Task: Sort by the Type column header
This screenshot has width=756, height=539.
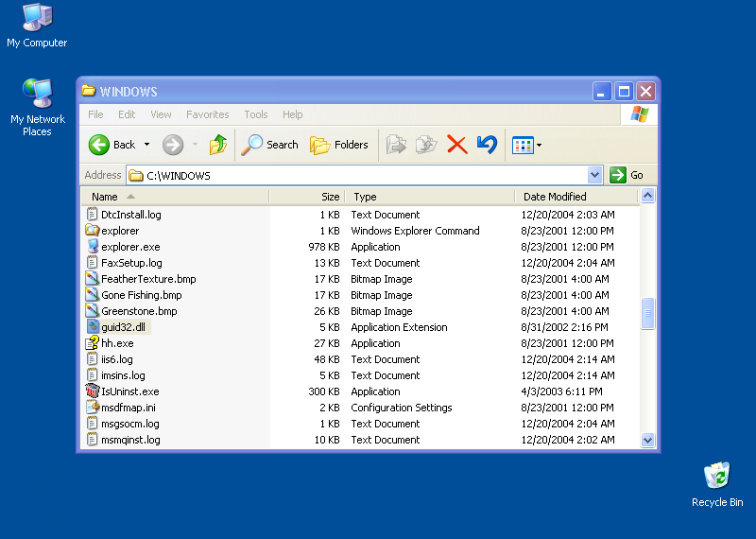Action: pyautogui.click(x=430, y=197)
